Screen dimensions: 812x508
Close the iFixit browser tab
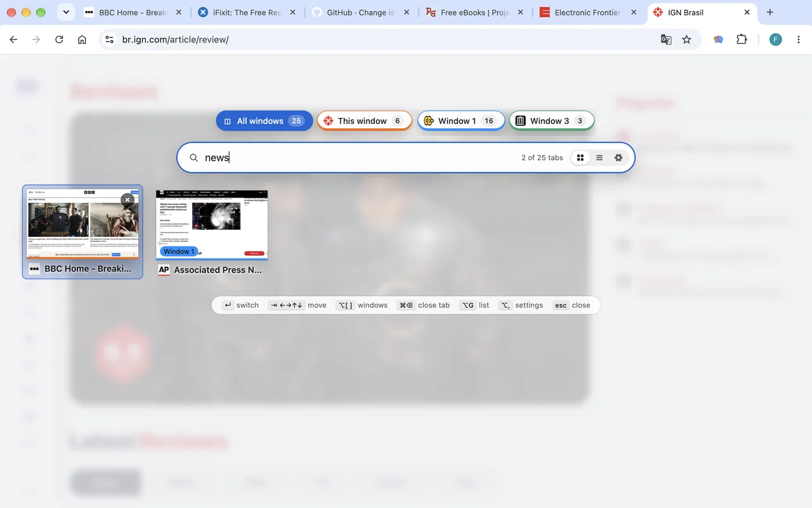[x=292, y=12]
